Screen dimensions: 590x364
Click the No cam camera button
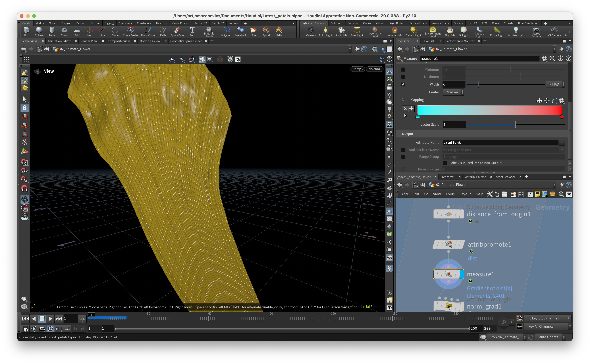coord(375,69)
